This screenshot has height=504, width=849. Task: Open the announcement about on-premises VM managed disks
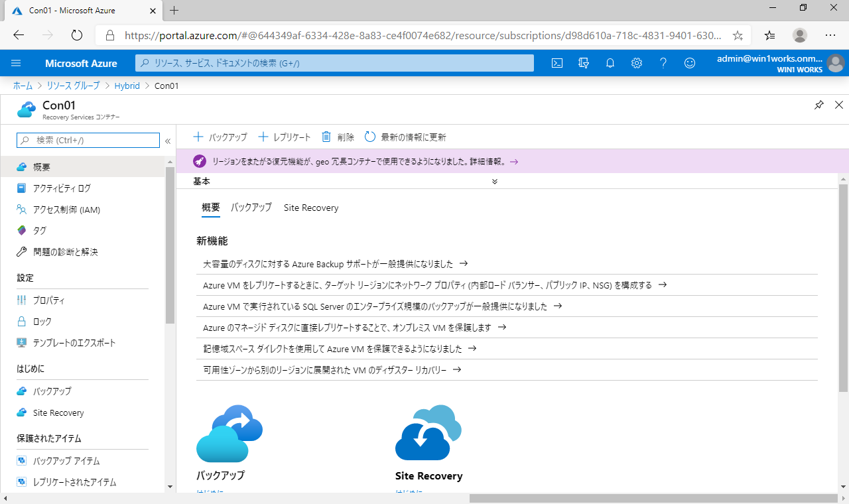pyautogui.click(x=355, y=328)
